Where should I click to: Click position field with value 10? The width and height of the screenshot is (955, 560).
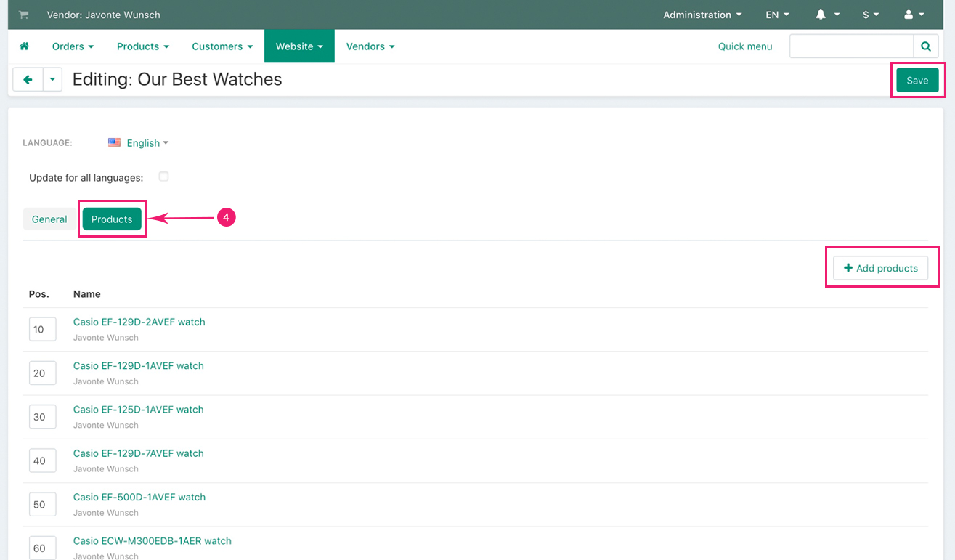pyautogui.click(x=43, y=329)
